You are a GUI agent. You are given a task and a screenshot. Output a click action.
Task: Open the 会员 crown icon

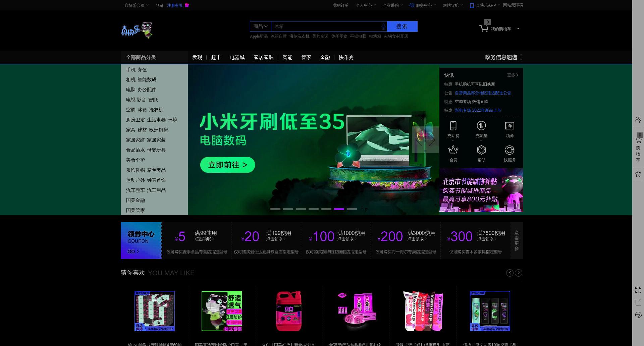(453, 150)
